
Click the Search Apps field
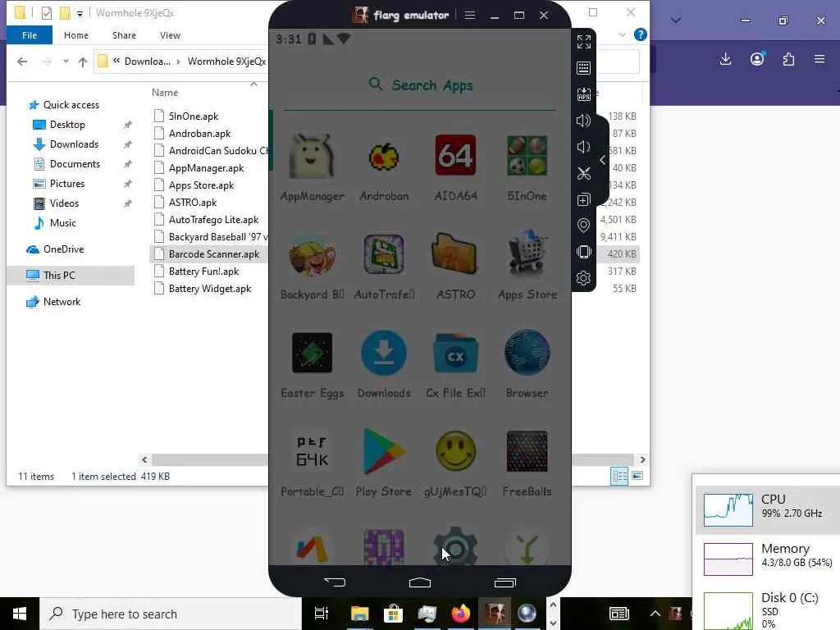tap(420, 85)
